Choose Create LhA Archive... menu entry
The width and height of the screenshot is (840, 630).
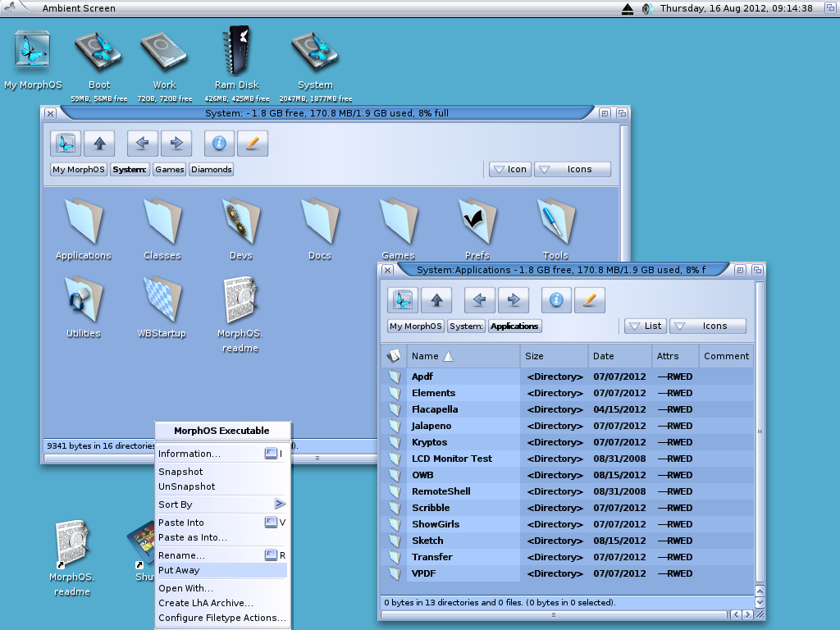221,603
